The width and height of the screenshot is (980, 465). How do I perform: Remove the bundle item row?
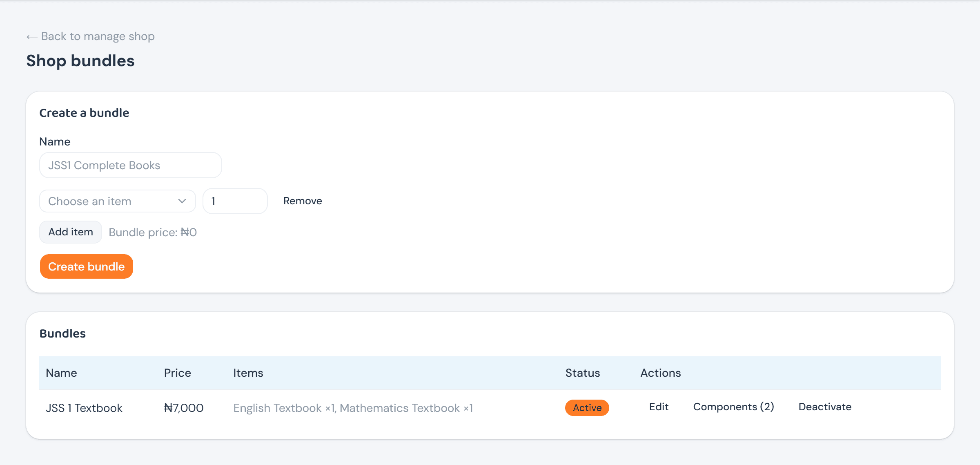[x=303, y=201]
